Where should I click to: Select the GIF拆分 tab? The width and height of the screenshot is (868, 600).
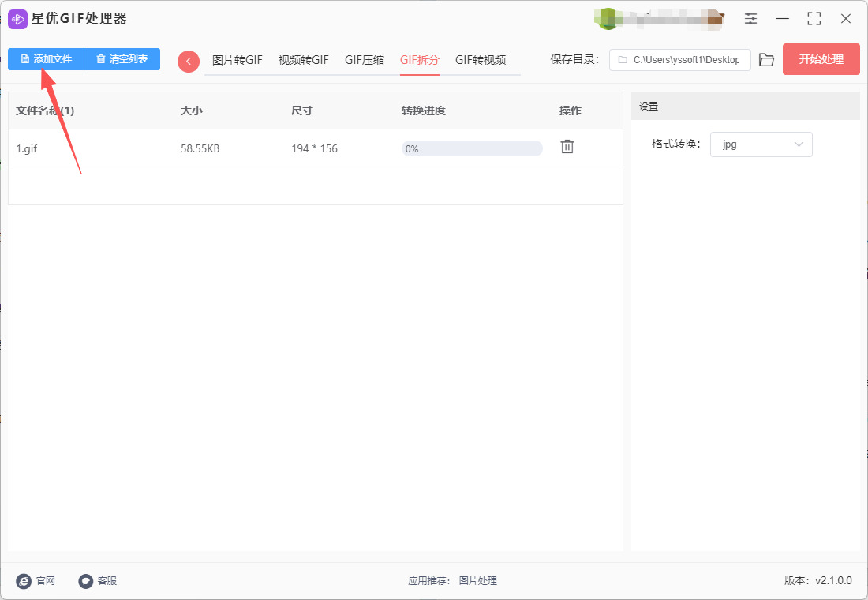[x=420, y=60]
